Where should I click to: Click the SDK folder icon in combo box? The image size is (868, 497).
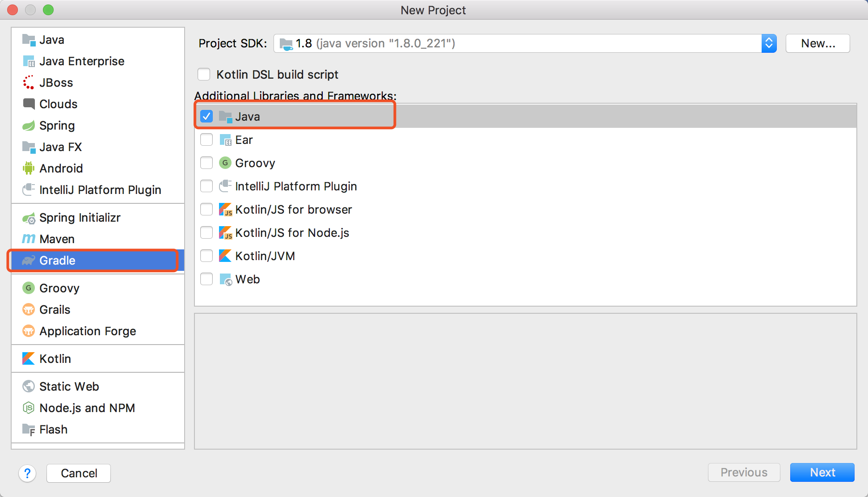(x=286, y=44)
